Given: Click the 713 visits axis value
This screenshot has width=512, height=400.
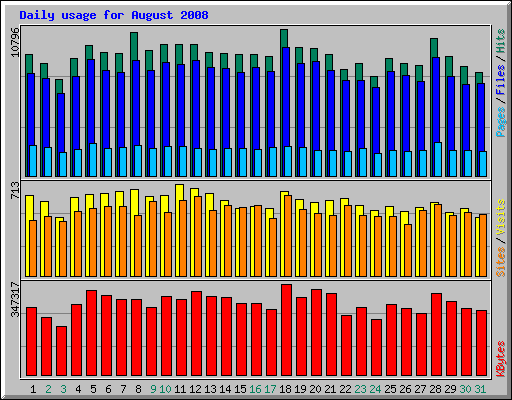Looking at the screenshot, I should tap(15, 190).
